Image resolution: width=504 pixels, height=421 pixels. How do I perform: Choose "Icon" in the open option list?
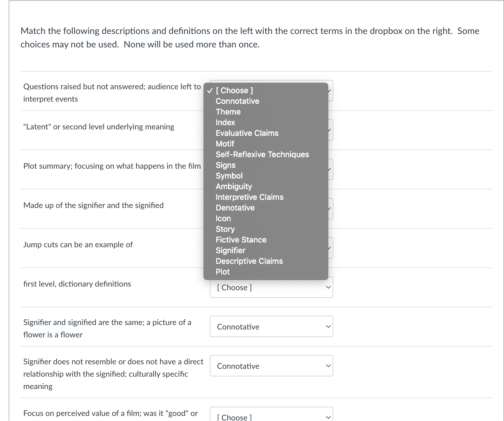pyautogui.click(x=223, y=218)
